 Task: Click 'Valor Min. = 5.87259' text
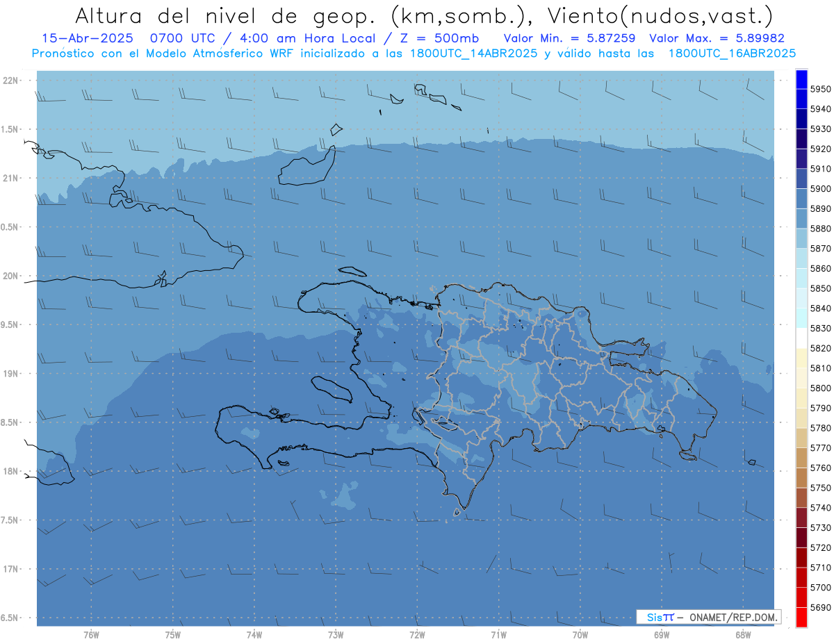tap(569, 38)
